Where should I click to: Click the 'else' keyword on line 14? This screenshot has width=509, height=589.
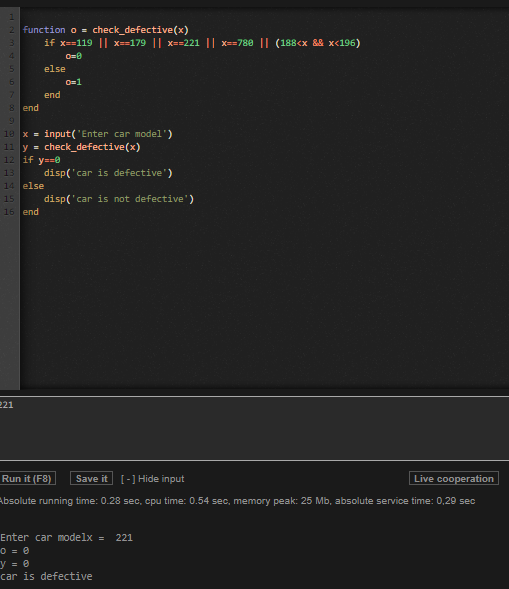[33, 186]
